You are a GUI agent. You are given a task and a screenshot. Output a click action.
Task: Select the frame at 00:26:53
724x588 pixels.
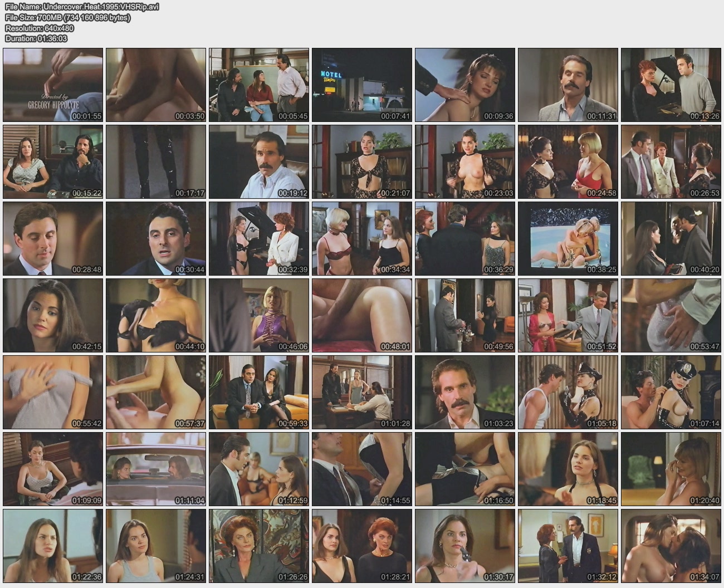pos(671,161)
